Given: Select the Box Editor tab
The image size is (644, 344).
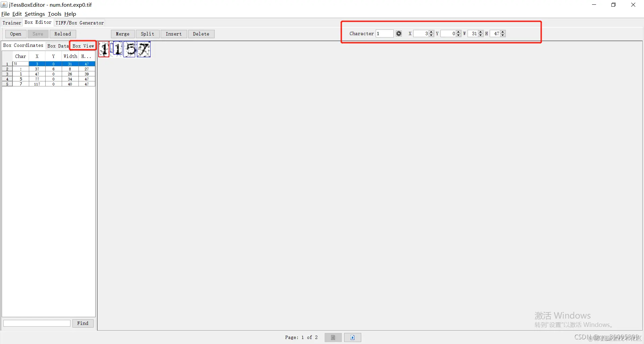Looking at the screenshot, I should pyautogui.click(x=38, y=22).
